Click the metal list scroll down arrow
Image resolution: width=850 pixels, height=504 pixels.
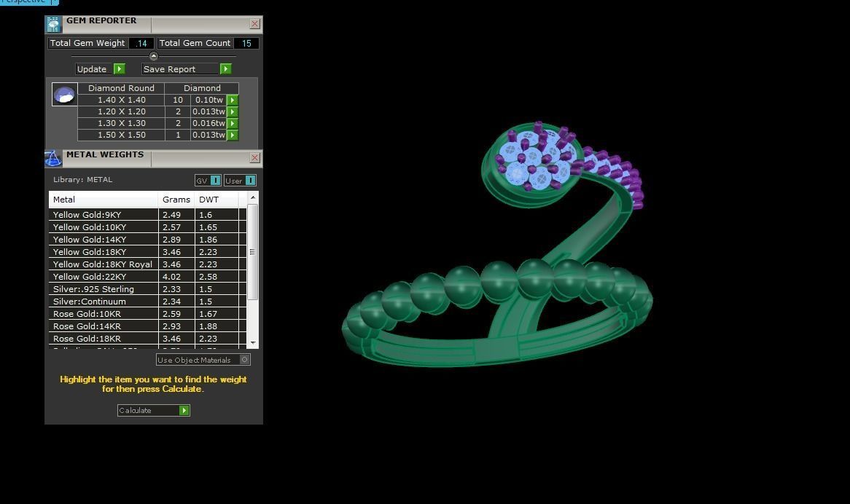pyautogui.click(x=253, y=343)
